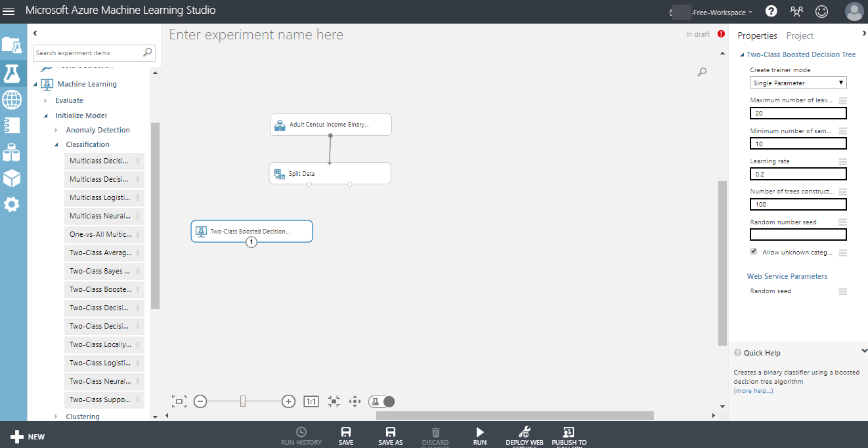Image resolution: width=868 pixels, height=448 pixels.
Task: Open the more help link
Action: pos(753,391)
